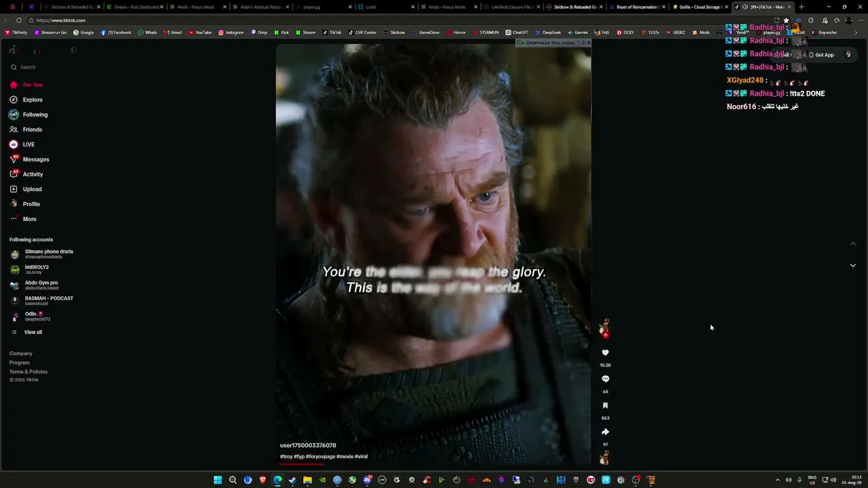View all following accounts
868x488 pixels.
tap(26, 332)
